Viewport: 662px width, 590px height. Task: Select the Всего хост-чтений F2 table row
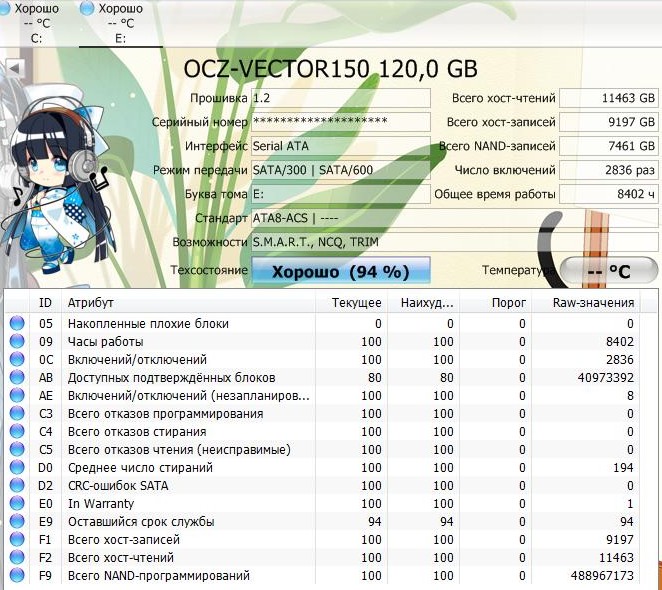[323, 557]
